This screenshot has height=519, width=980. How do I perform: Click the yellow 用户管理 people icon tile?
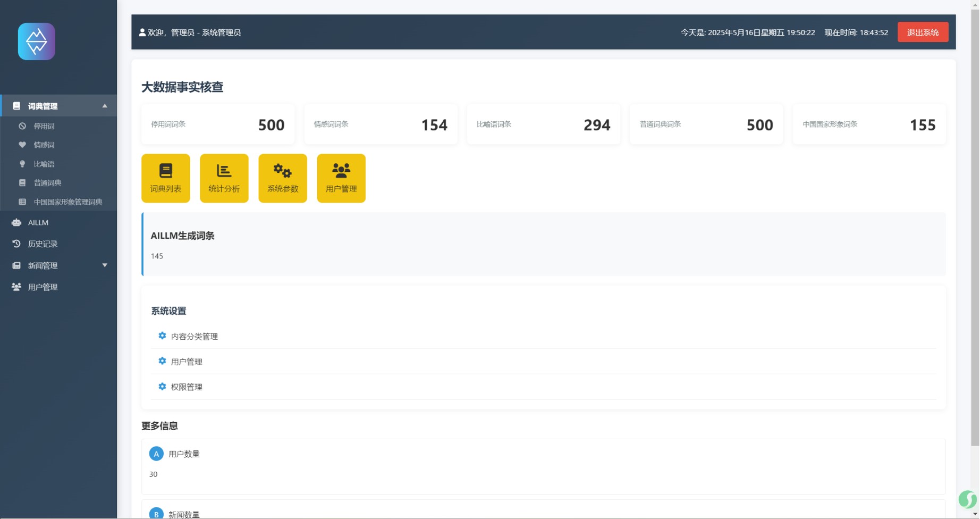pyautogui.click(x=341, y=178)
